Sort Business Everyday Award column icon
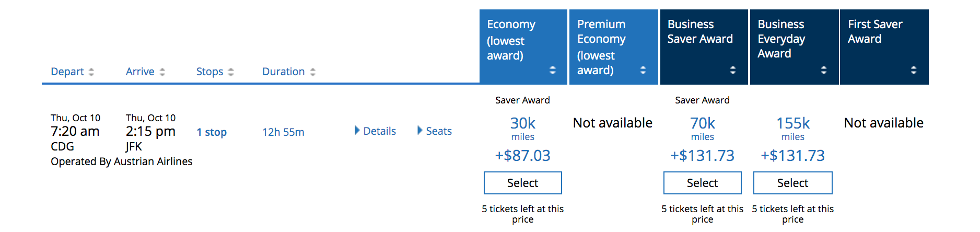Viewport: 980px width, 232px height. [x=824, y=70]
